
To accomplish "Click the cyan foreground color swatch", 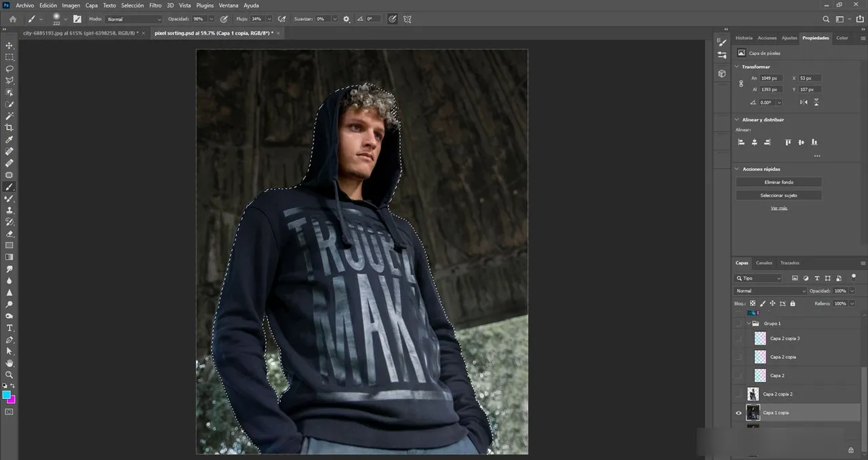I will [6, 394].
